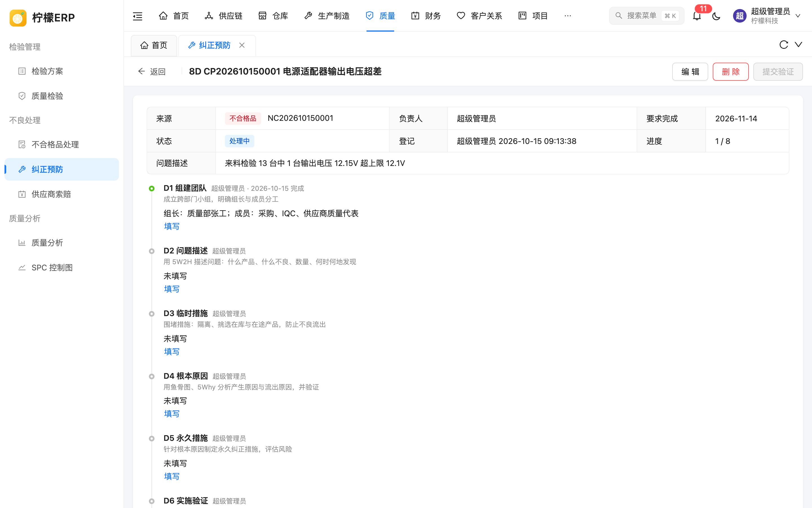The image size is (812, 508).
Task: Expand the tab options chevron
Action: (x=798, y=45)
